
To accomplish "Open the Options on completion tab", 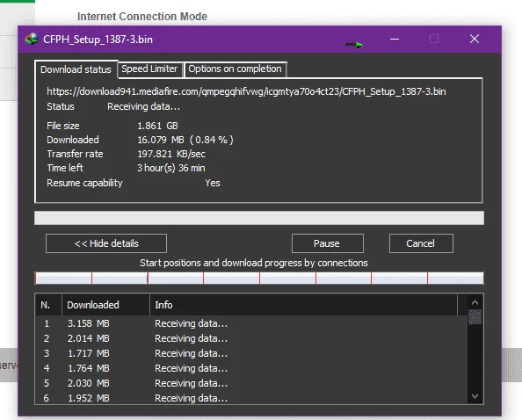I will point(235,69).
